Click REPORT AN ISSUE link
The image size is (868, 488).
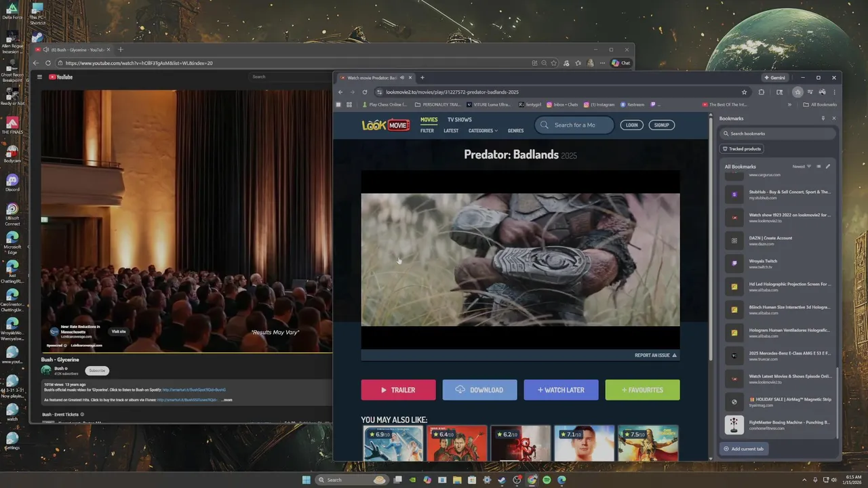point(656,355)
